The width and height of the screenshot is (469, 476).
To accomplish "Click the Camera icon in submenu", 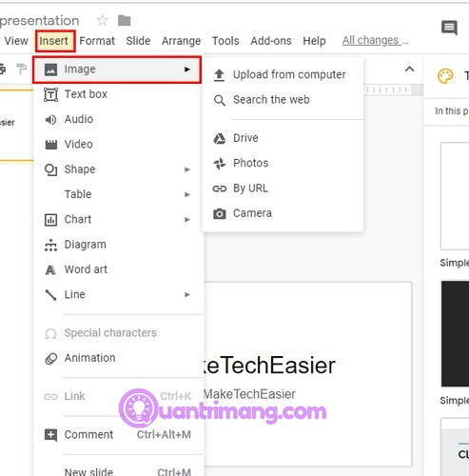I will point(220,214).
